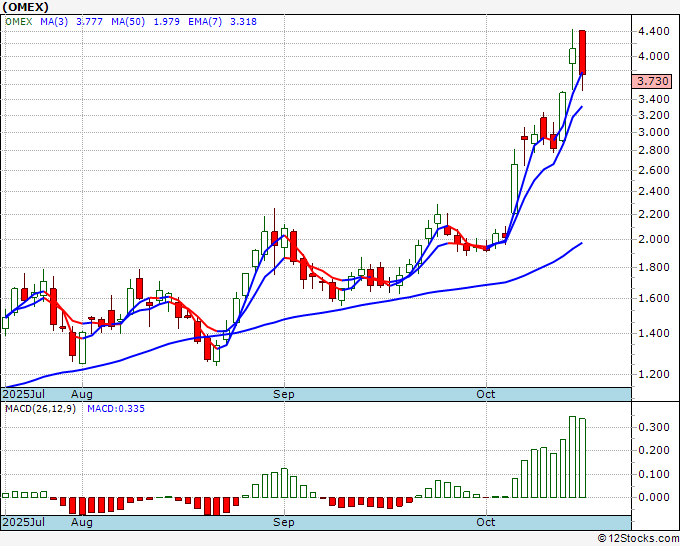The width and height of the screenshot is (680, 546).
Task: Click the 2.200 price axis label
Action: [x=654, y=214]
